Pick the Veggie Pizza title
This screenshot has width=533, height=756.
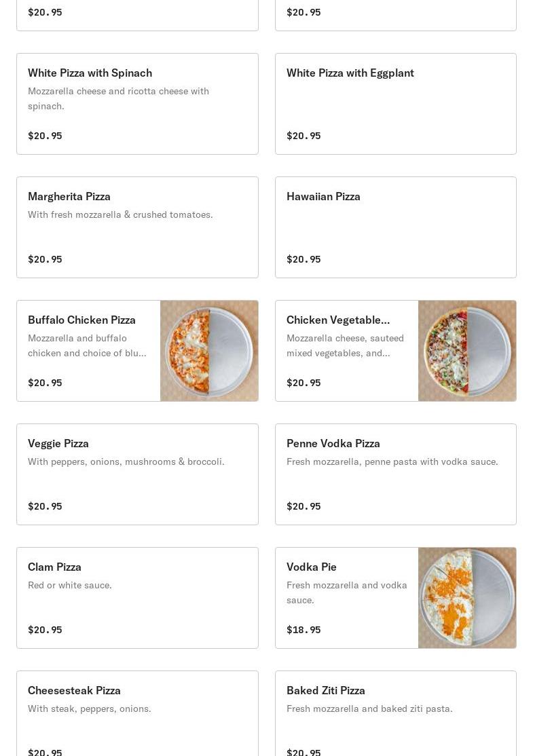(58, 443)
